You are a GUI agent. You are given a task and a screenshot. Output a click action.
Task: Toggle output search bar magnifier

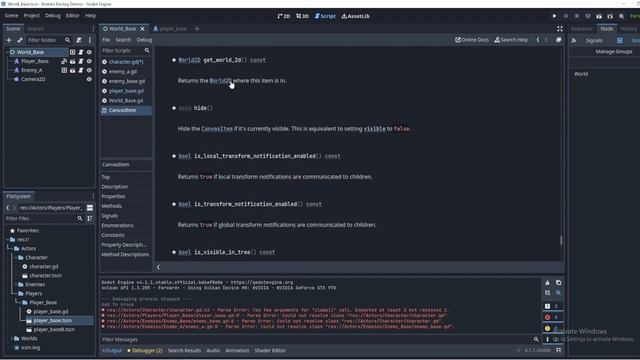click(558, 293)
